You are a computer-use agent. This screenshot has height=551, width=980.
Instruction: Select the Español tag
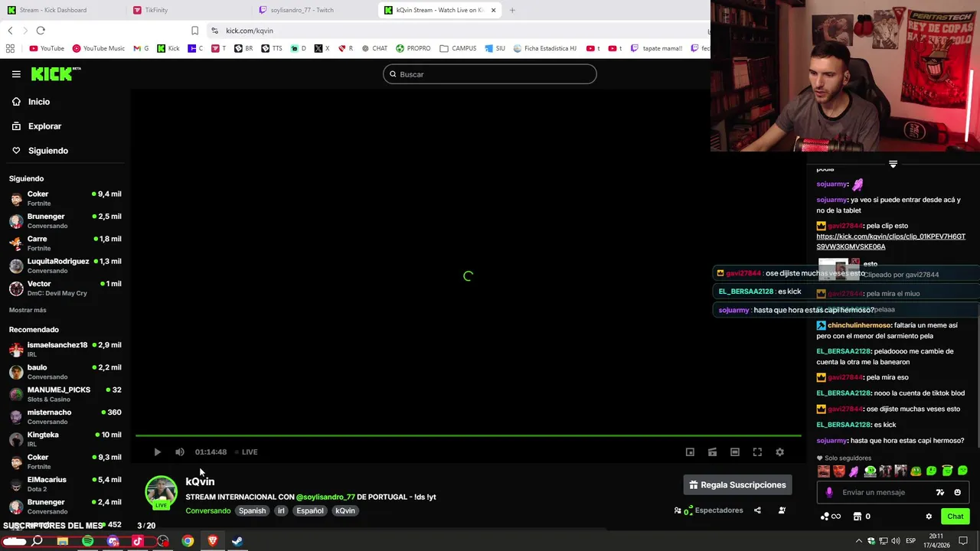point(310,510)
